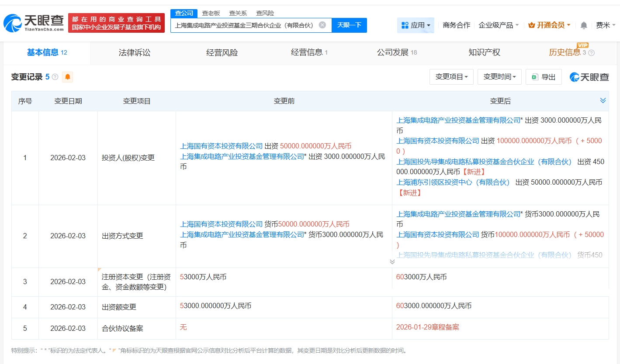The height and width of the screenshot is (364, 620).
Task: Click help icon beside 变更记录 count
Action: 55,77
